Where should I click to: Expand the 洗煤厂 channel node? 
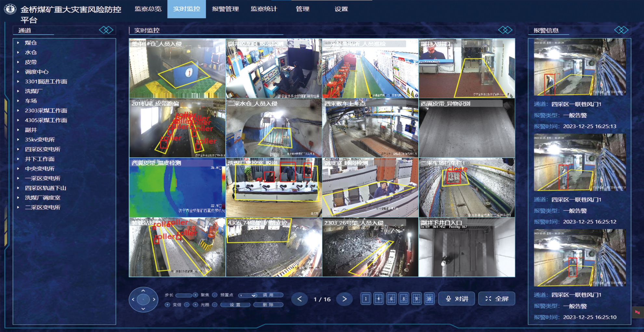click(x=18, y=91)
